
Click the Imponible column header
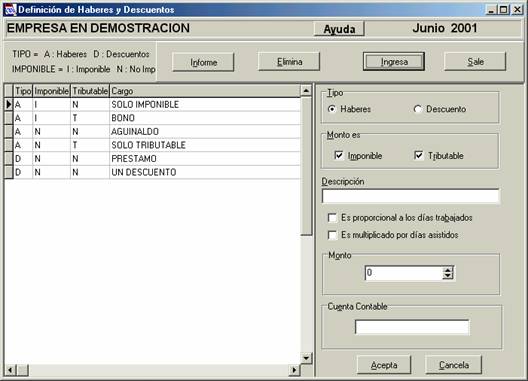coord(52,91)
